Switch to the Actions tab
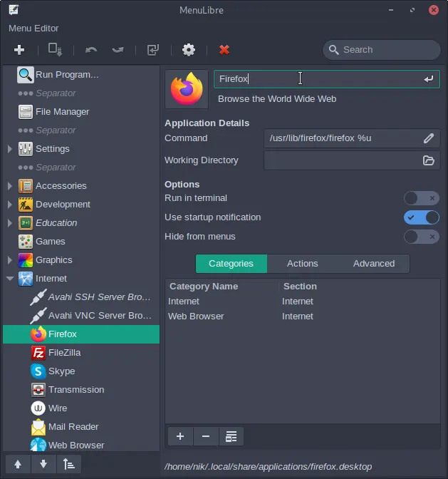This screenshot has width=448, height=479. click(302, 264)
